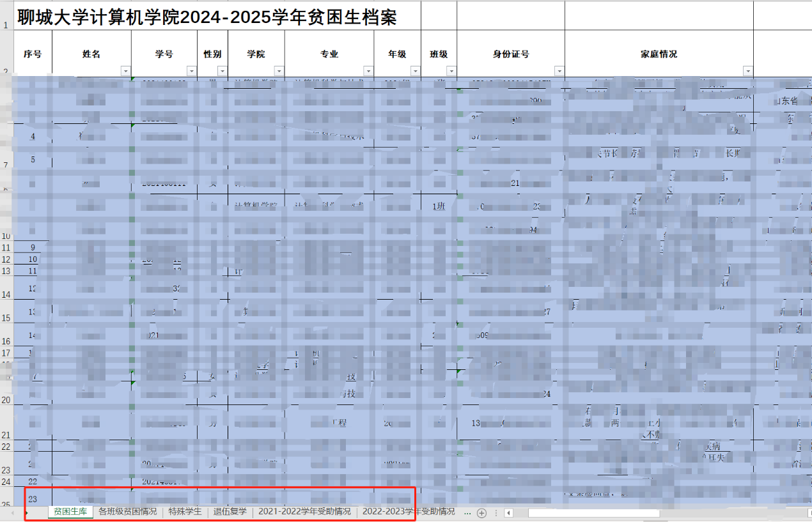Open the 年级 column filter dropdown
812x522 pixels.
click(415, 71)
